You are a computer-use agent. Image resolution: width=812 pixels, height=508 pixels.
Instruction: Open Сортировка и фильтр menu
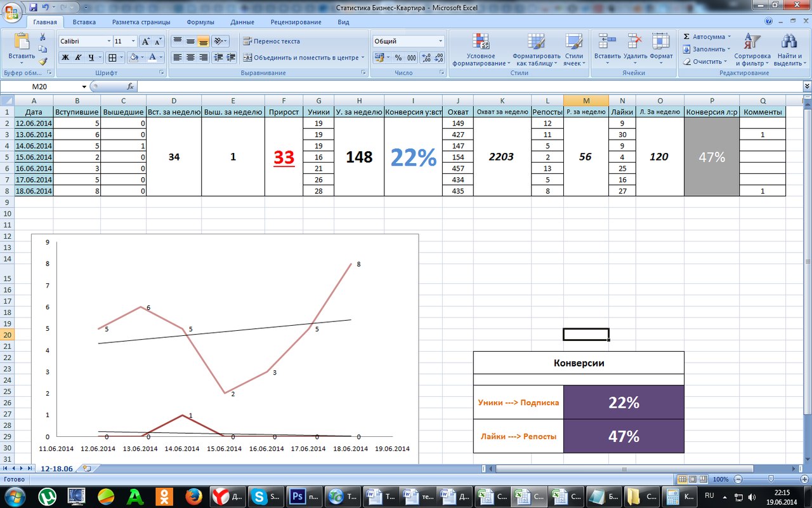click(752, 50)
